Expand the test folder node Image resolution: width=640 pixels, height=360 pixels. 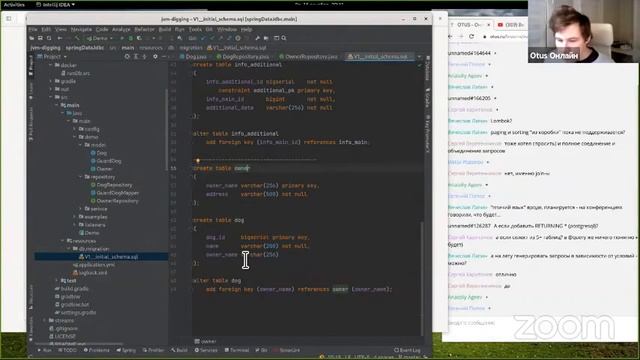(57, 280)
